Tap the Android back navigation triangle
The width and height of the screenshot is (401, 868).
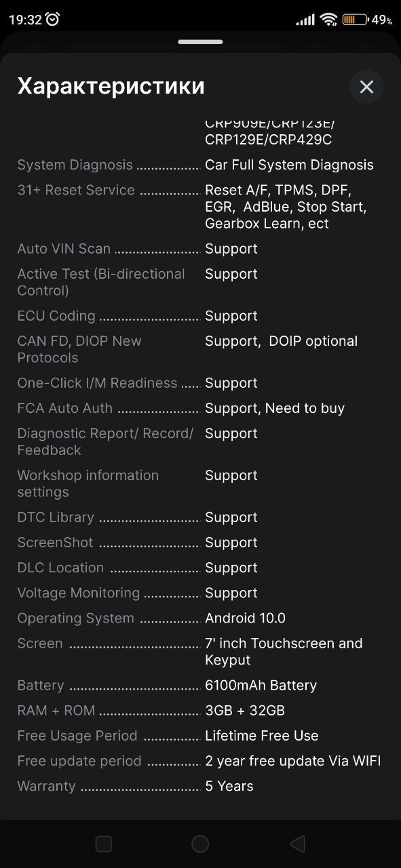click(x=297, y=844)
